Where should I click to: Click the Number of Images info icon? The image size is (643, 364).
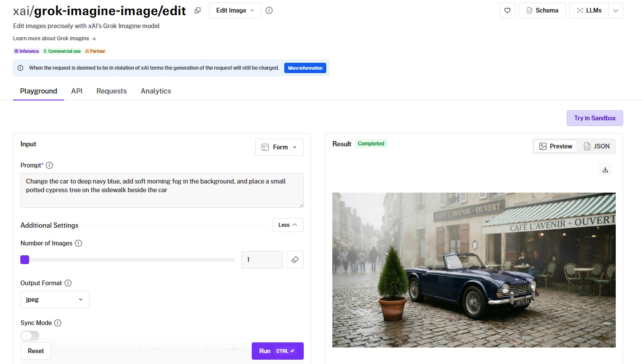pyautogui.click(x=78, y=243)
